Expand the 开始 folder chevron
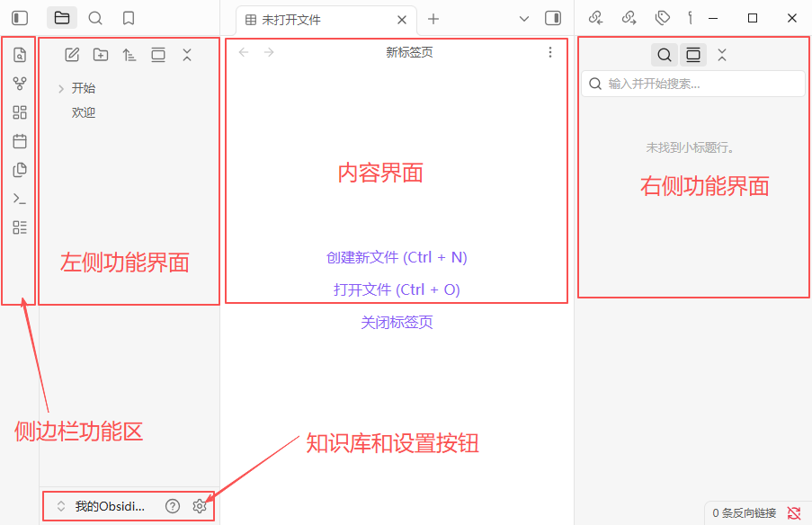The height and width of the screenshot is (525, 812). point(61,88)
